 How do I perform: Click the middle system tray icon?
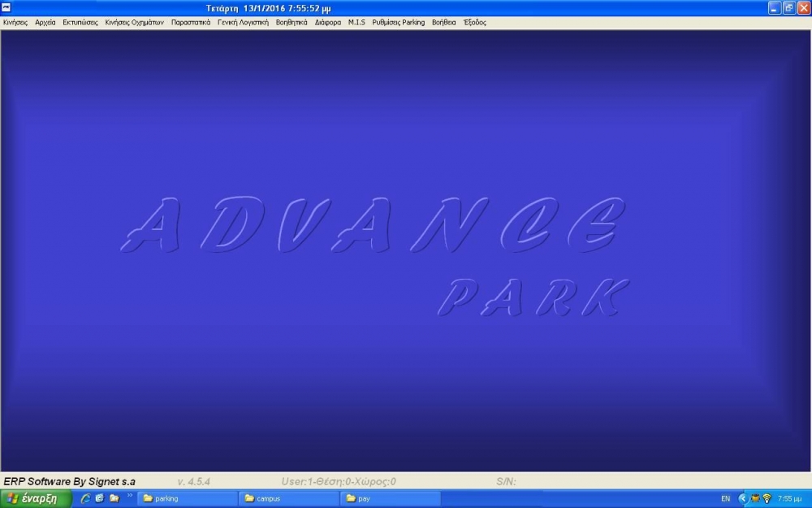755,499
